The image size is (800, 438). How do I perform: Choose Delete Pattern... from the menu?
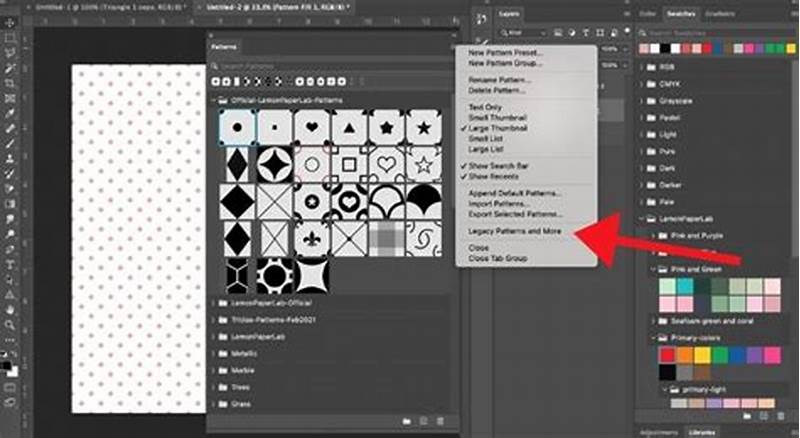497,91
